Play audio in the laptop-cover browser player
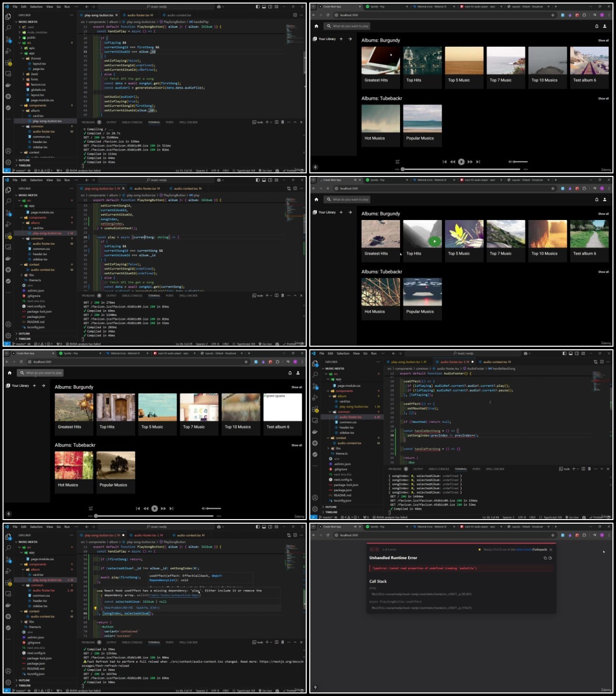The height and width of the screenshot is (696, 616). (461, 162)
